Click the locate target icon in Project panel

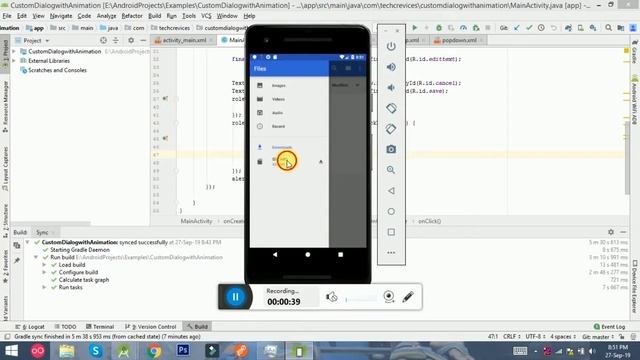click(x=103, y=40)
